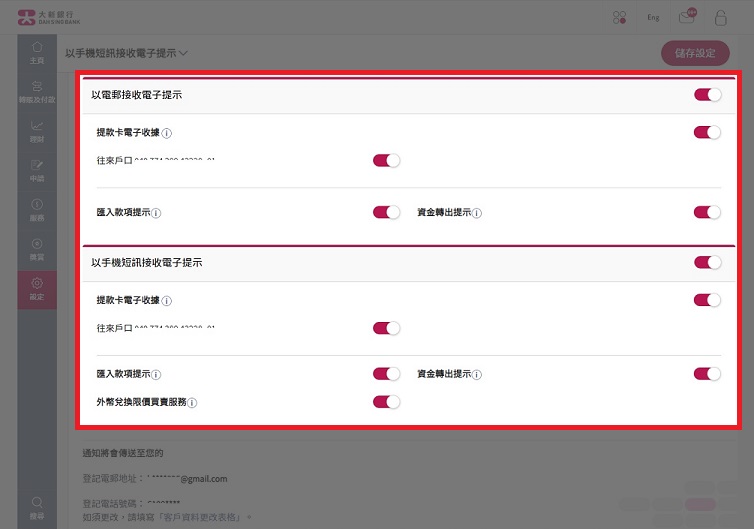The width and height of the screenshot is (754, 529).
Task: Toggle 以電郵接收電子提示 master switch
Action: (707, 95)
